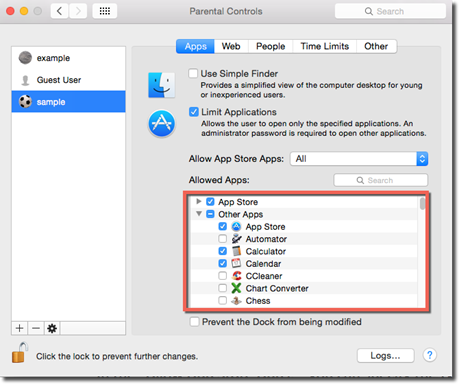
Task: Click the CCleaner app icon
Action: coord(236,276)
